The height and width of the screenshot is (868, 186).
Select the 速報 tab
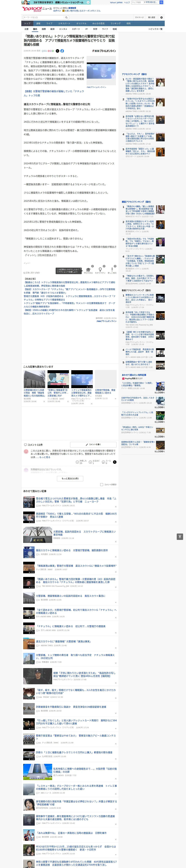tap(38, 24)
